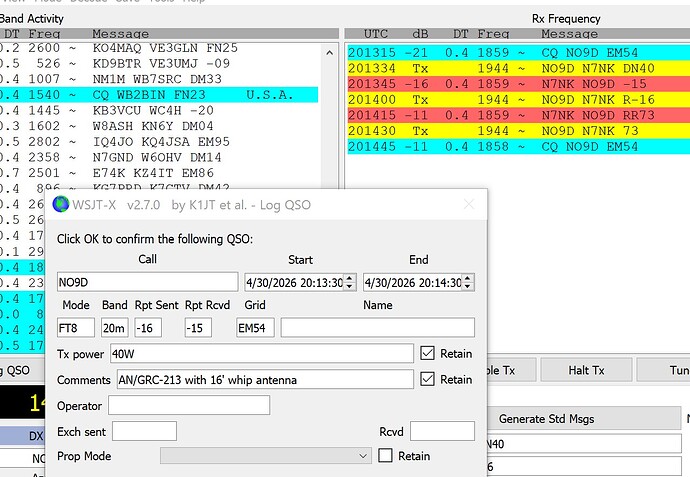Select the 201400 Tx NO9D N7NK R-16 row
This screenshot has width=690, height=477.
[x=518, y=99]
